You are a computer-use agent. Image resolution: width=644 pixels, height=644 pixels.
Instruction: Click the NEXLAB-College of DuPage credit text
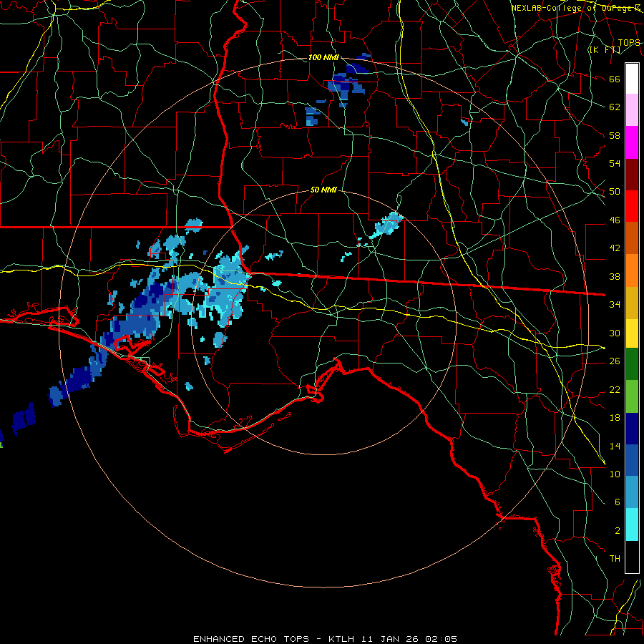576,8
